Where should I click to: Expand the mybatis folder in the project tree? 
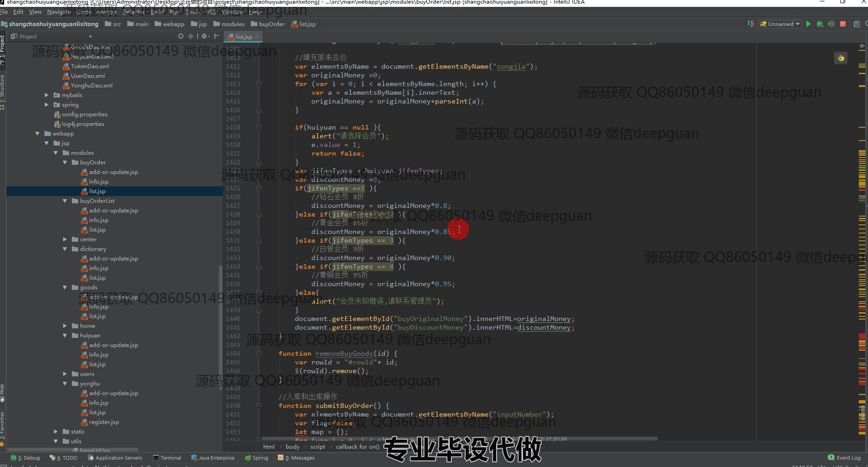[x=46, y=95]
